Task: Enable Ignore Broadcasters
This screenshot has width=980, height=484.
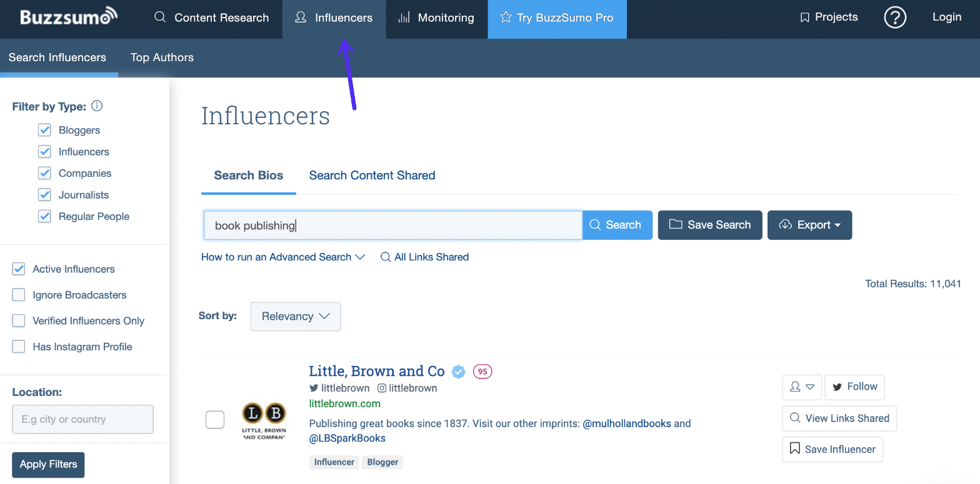Action: pyautogui.click(x=19, y=295)
